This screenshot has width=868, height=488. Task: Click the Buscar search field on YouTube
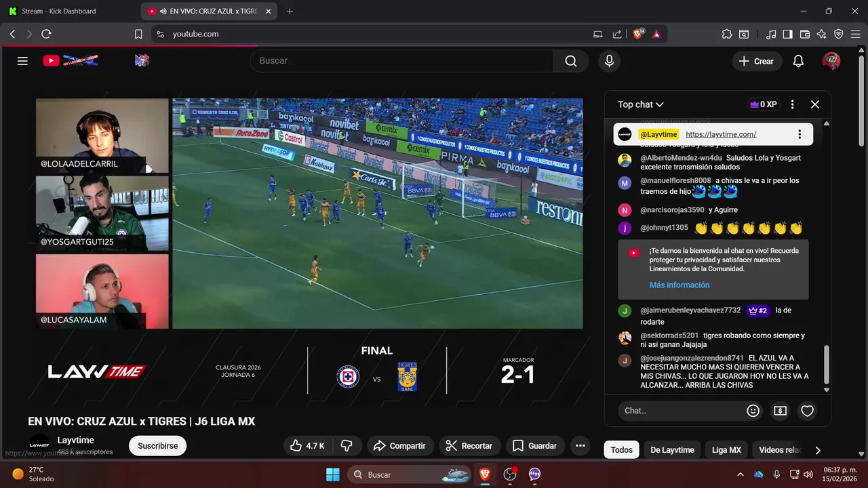[401, 61]
